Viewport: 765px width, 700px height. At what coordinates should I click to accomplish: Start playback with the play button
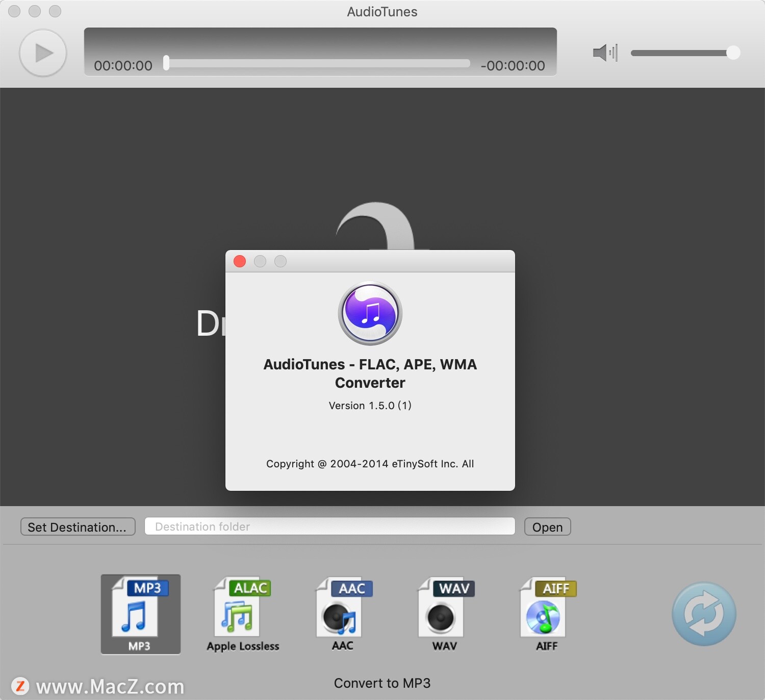(43, 53)
